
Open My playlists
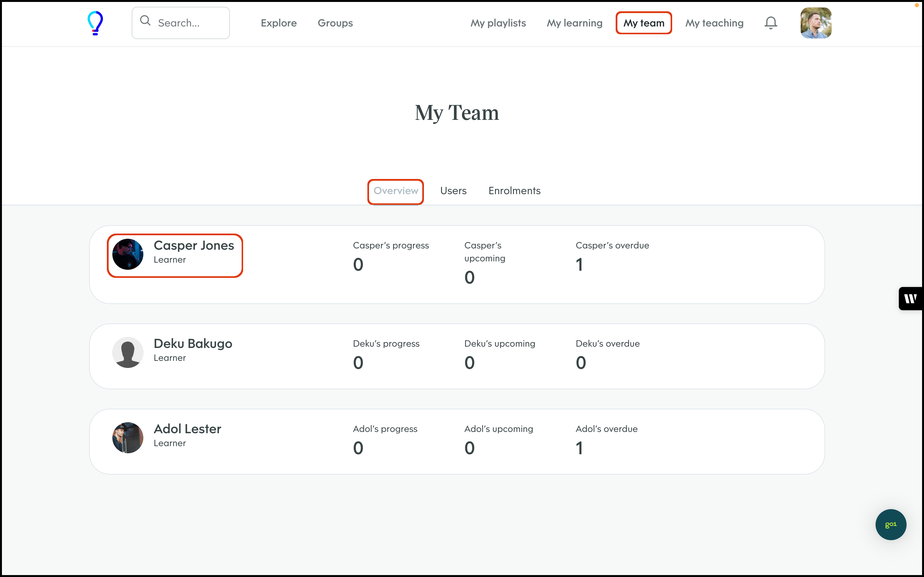point(498,23)
